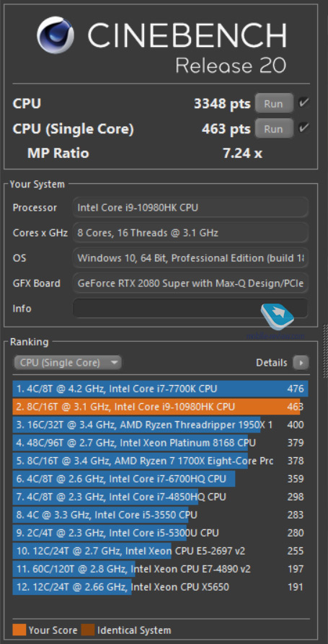328x644 pixels.
Task: Run the CPU multi-core benchmark
Action: pos(274,104)
